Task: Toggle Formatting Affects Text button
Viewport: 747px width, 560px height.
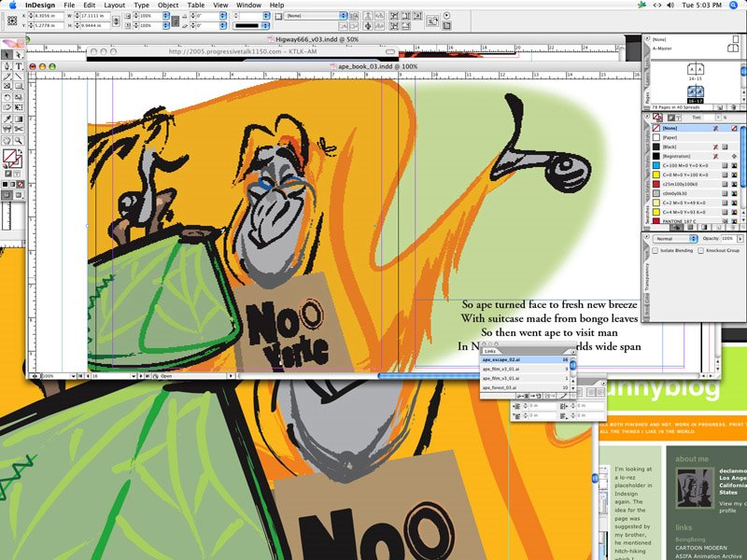Action: click(16, 174)
